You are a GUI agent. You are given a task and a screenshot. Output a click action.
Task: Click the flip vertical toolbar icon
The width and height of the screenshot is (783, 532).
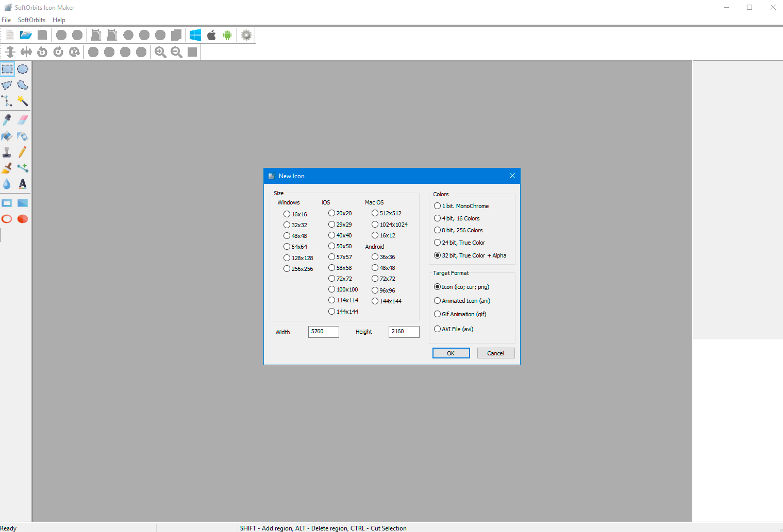[x=10, y=52]
